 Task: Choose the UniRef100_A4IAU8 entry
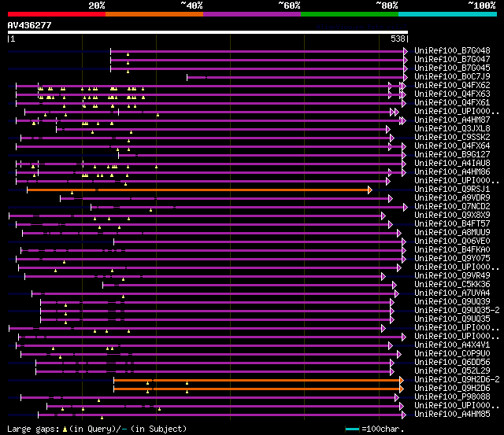[452, 164]
